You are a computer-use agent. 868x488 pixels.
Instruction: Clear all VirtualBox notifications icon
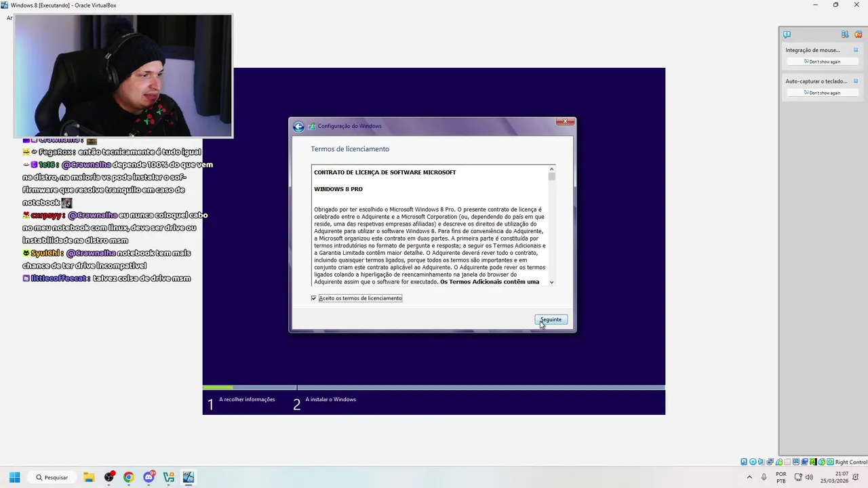coord(858,35)
